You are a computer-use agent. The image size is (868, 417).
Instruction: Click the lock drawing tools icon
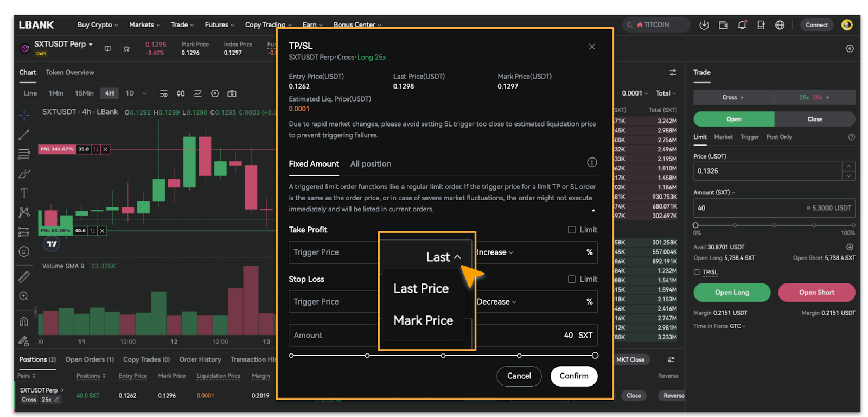24,341
